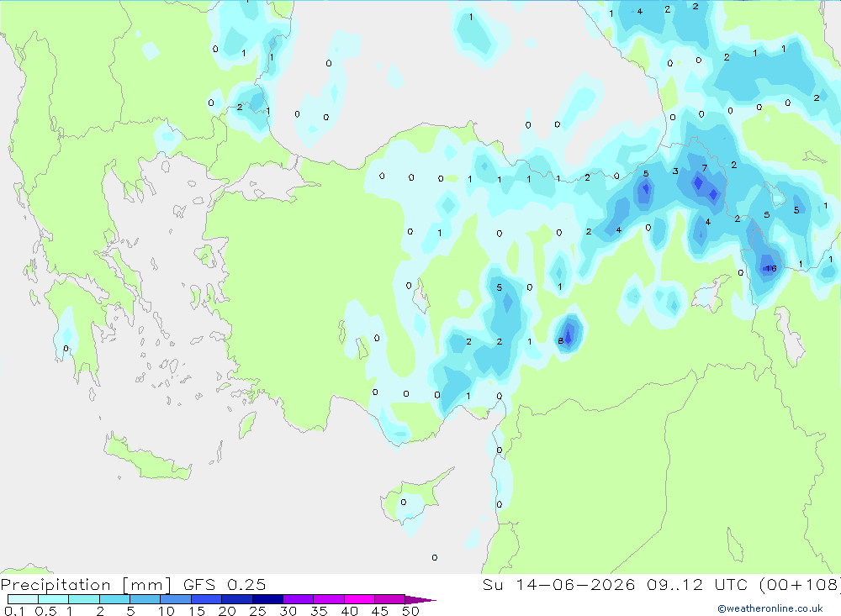
Task: Click the 0.5–1 mm legend color box
Action: pos(54,599)
